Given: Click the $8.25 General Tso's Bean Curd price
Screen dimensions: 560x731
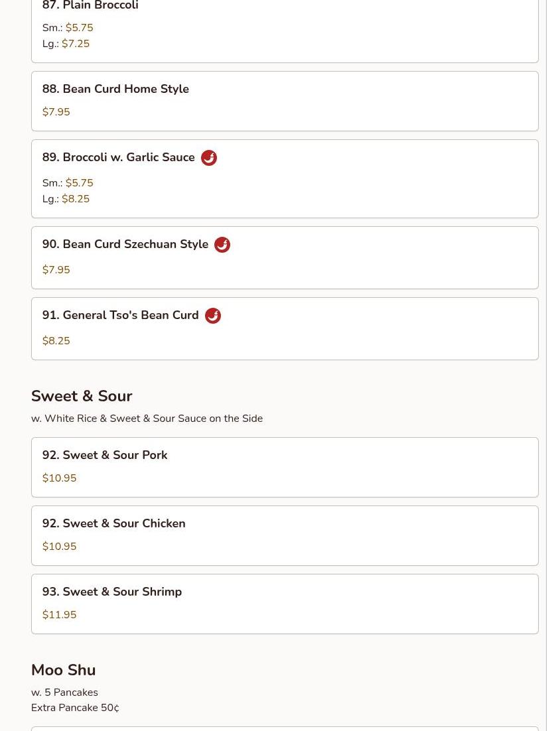Looking at the screenshot, I should click(56, 341).
